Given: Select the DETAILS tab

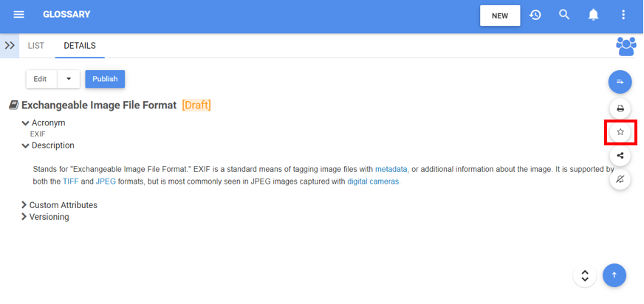Looking at the screenshot, I should point(80,46).
